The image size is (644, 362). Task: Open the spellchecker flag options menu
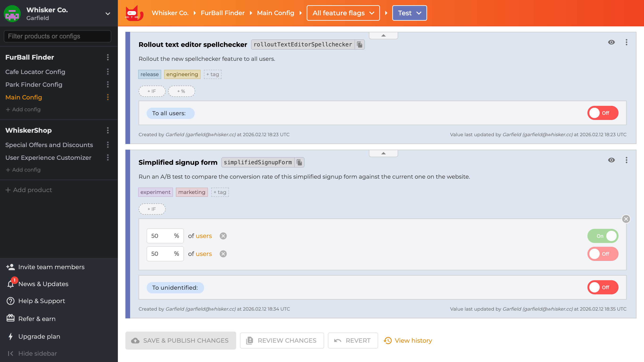click(x=627, y=42)
